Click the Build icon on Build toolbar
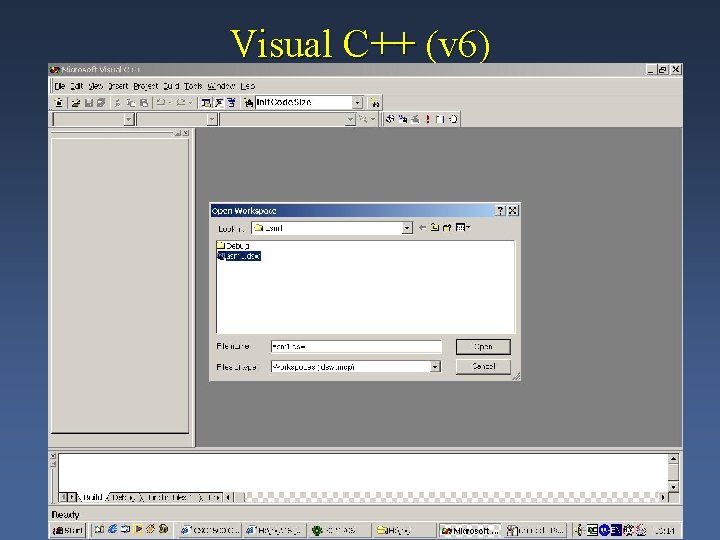 click(403, 119)
